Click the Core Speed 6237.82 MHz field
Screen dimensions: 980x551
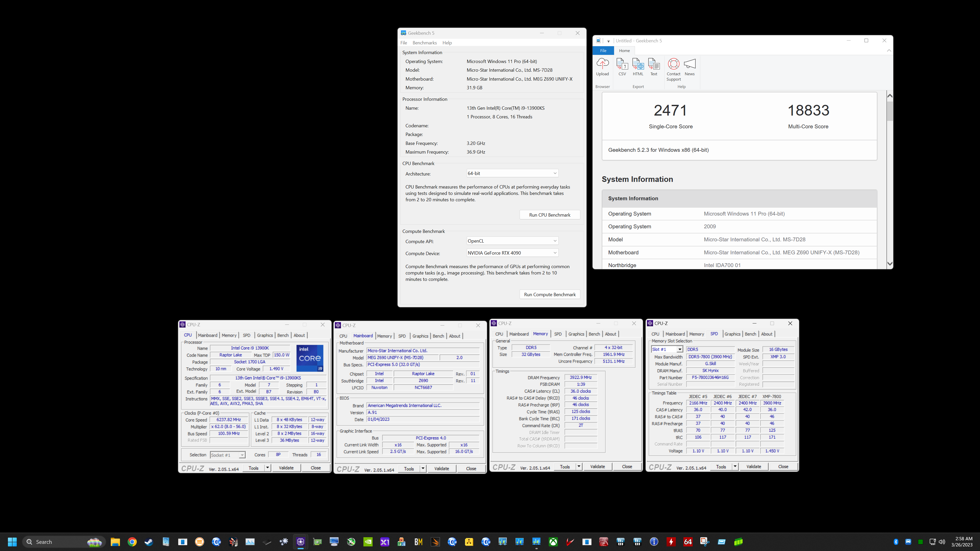(229, 420)
